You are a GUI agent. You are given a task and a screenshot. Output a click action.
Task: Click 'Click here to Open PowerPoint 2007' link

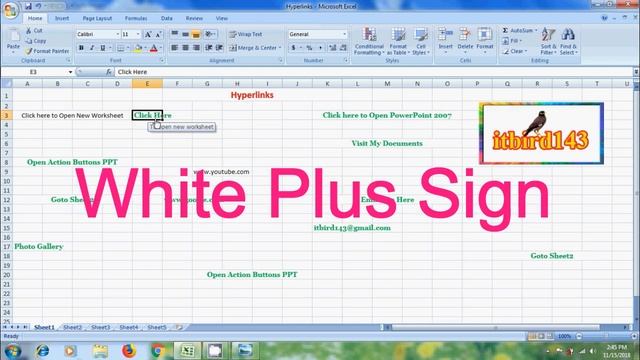tap(387, 115)
